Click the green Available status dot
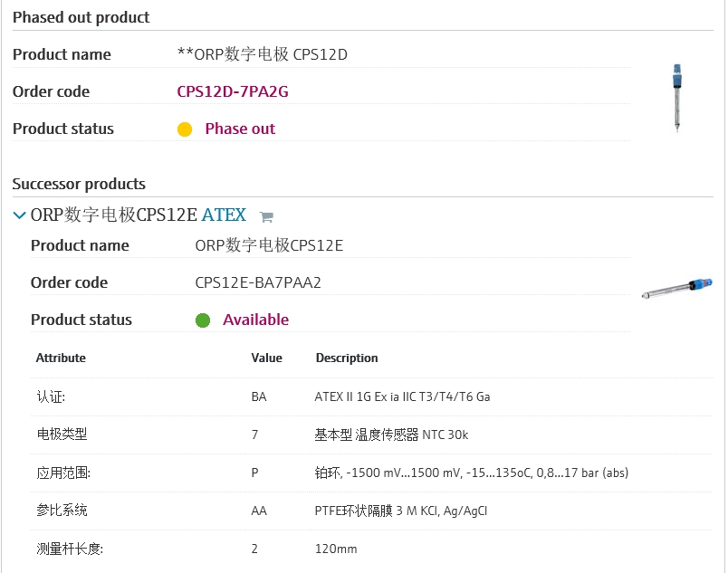Viewport: 728px width, 573px height. click(x=203, y=320)
